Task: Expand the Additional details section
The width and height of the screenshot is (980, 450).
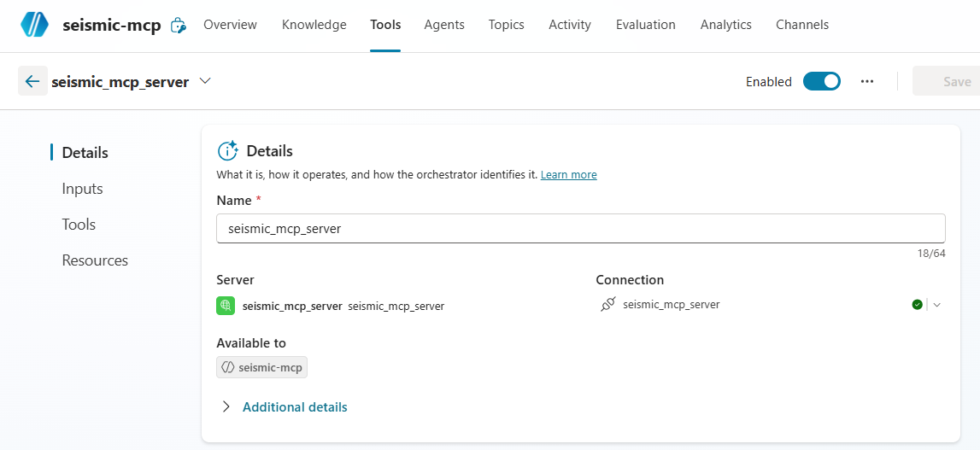Action: click(226, 406)
